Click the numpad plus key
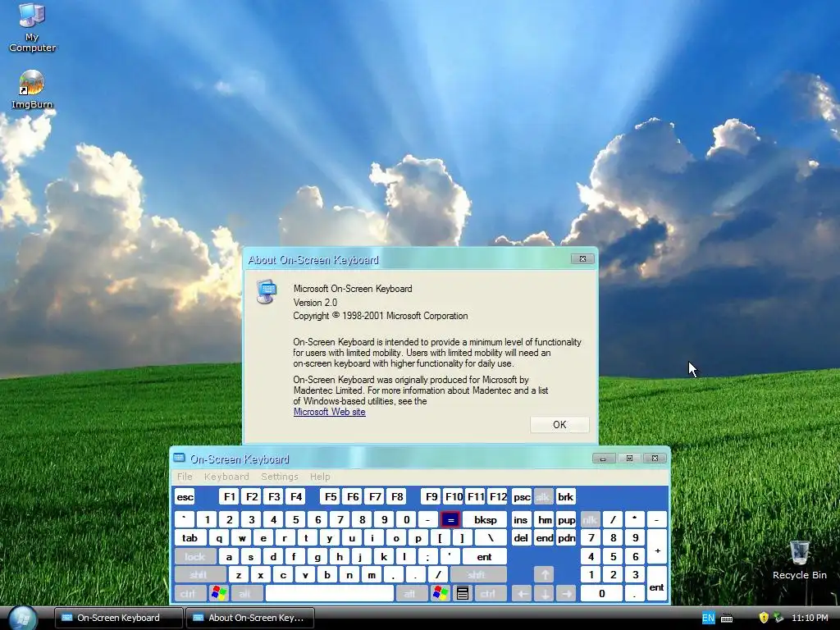This screenshot has width=840, height=630. pos(657,547)
